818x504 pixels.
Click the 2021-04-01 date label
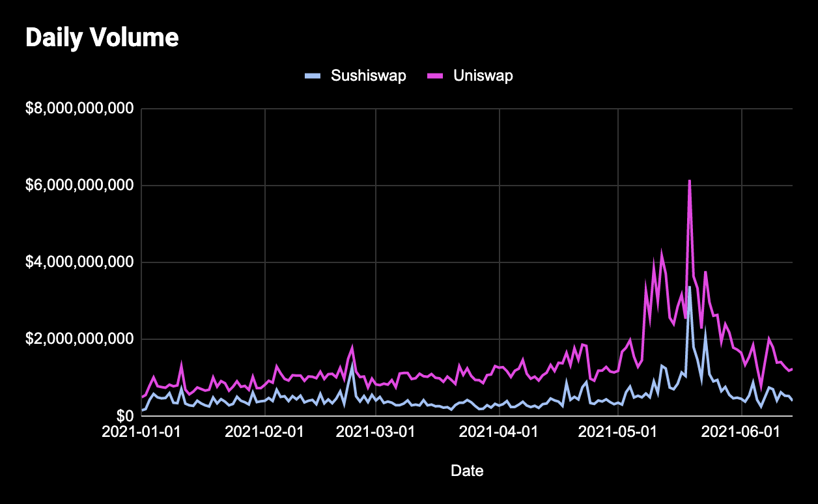500,432
